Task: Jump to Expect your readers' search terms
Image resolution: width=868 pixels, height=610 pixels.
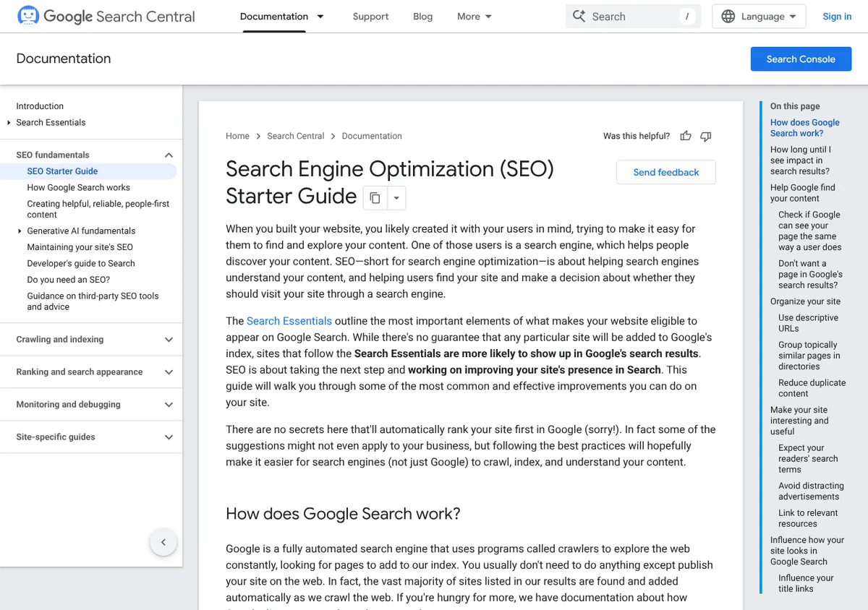Action: 809,458
